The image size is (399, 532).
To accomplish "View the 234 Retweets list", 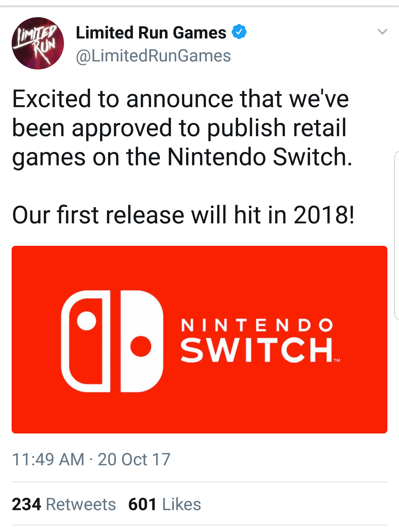I will click(x=64, y=504).
